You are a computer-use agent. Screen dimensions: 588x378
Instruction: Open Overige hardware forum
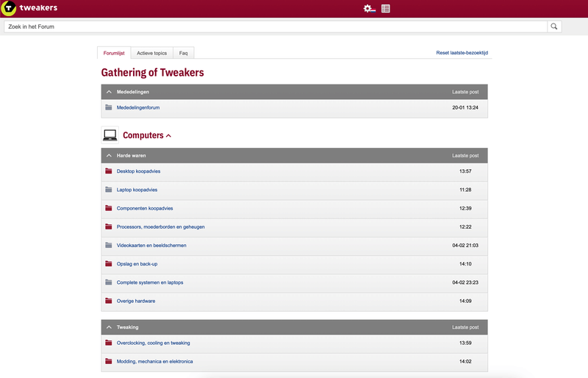pos(136,301)
